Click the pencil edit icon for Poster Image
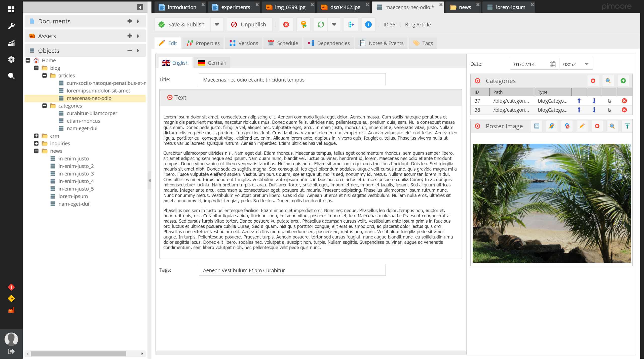 pos(582,126)
